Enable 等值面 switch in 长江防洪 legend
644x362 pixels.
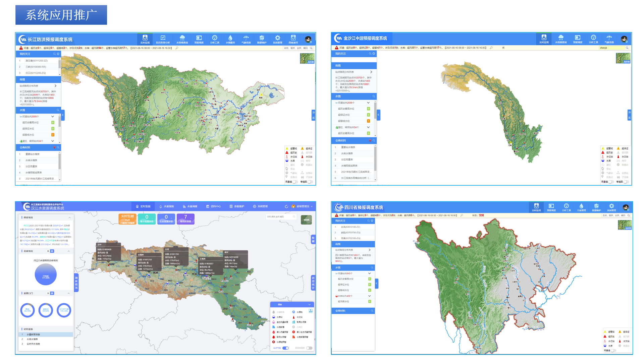(310, 182)
